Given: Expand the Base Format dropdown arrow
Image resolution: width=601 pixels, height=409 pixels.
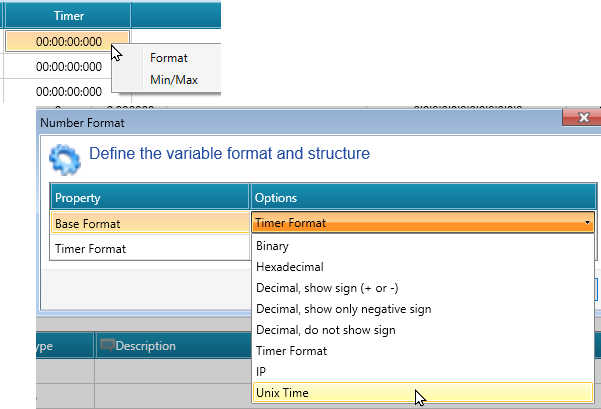Looking at the screenshot, I should pos(587,223).
